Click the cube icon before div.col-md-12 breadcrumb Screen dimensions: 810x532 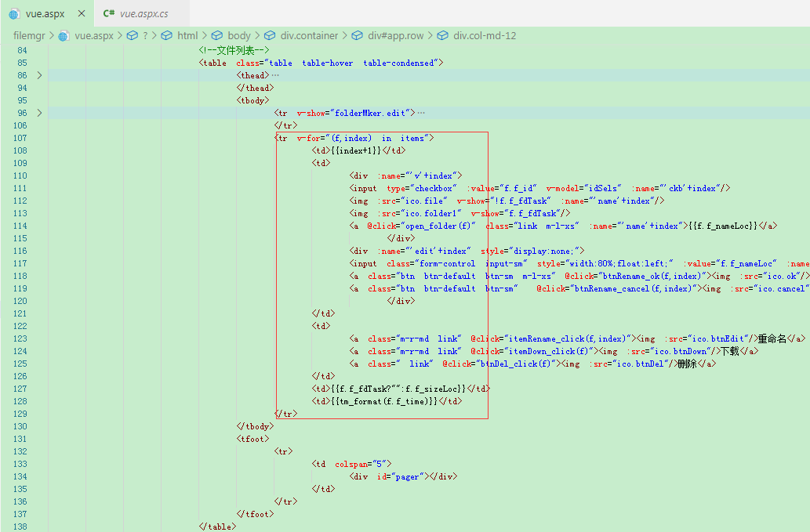click(442, 35)
